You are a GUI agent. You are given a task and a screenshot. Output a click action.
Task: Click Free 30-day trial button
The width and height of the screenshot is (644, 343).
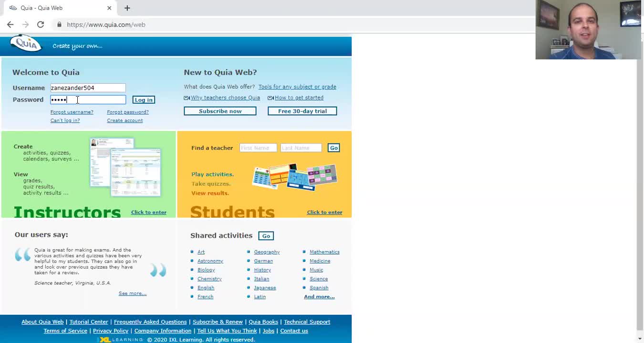pyautogui.click(x=302, y=111)
